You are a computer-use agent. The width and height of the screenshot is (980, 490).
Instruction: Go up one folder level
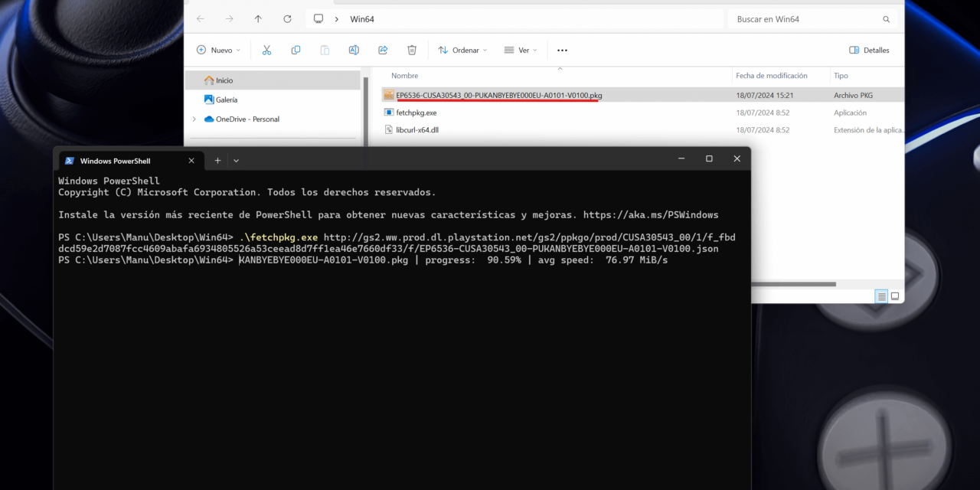point(258,19)
